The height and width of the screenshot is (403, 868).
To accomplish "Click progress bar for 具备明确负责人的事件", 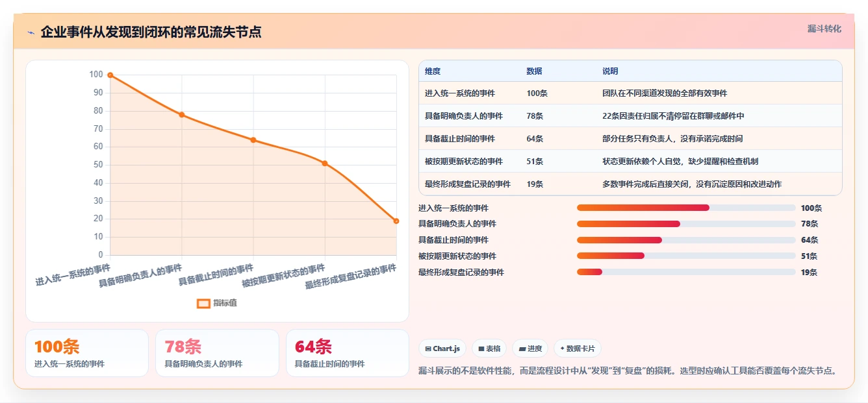I will [686, 224].
